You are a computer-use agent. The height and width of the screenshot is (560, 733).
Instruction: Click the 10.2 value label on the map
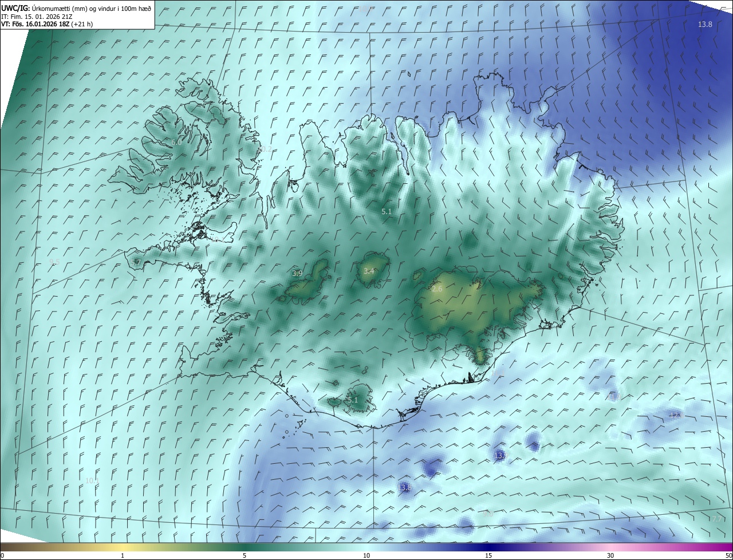tap(265, 149)
